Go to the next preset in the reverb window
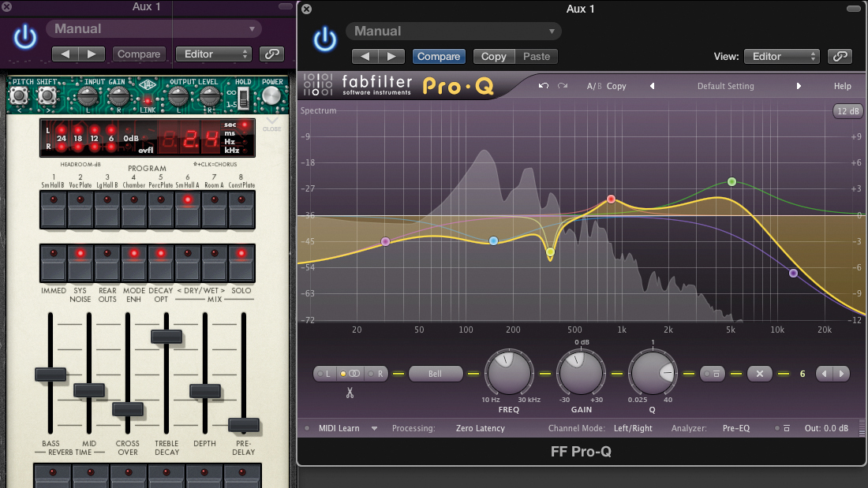Image resolution: width=868 pixels, height=488 pixels. 92,54
